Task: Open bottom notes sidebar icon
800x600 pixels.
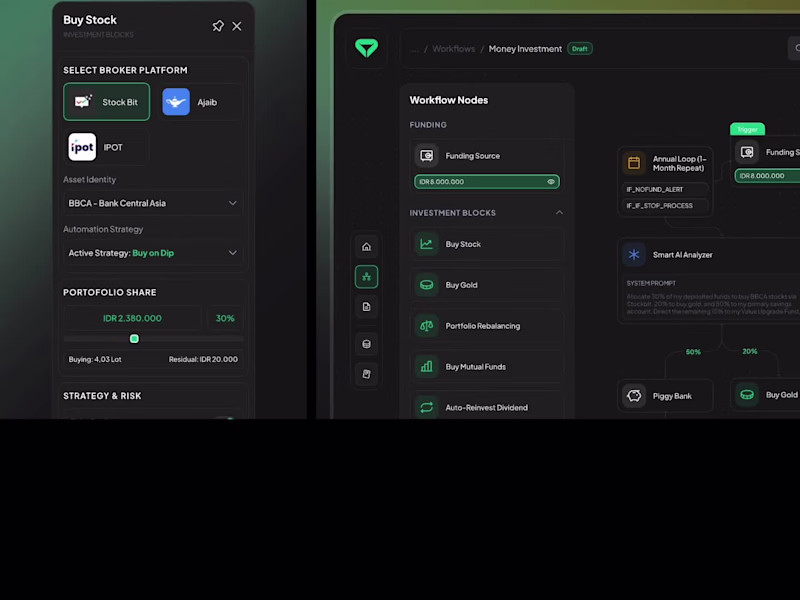Action: click(366, 374)
